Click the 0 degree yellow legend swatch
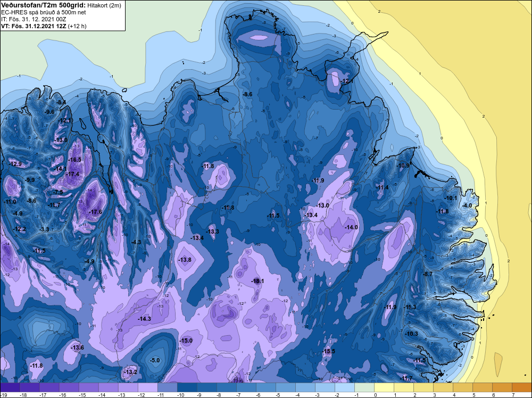Screen dimensions: 532x398 coord(384,387)
